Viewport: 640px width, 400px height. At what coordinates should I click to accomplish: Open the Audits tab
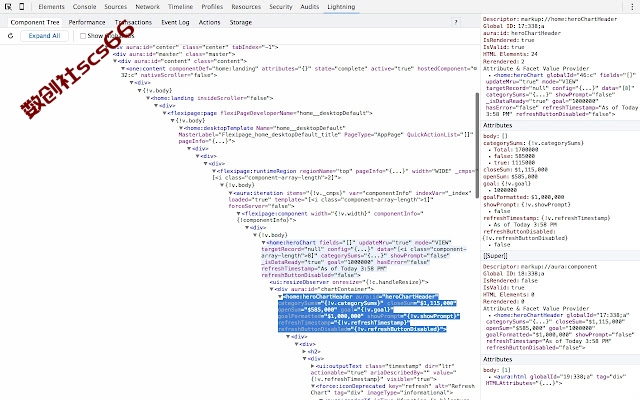[x=310, y=7]
